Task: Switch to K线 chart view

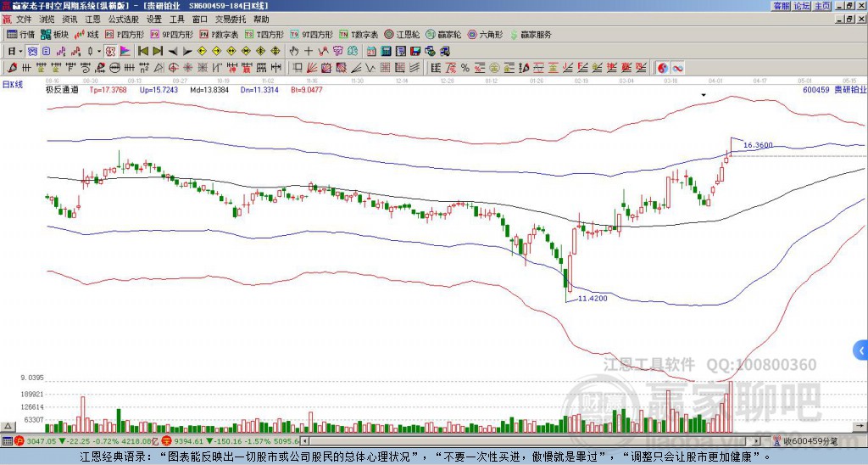Action: (86, 34)
